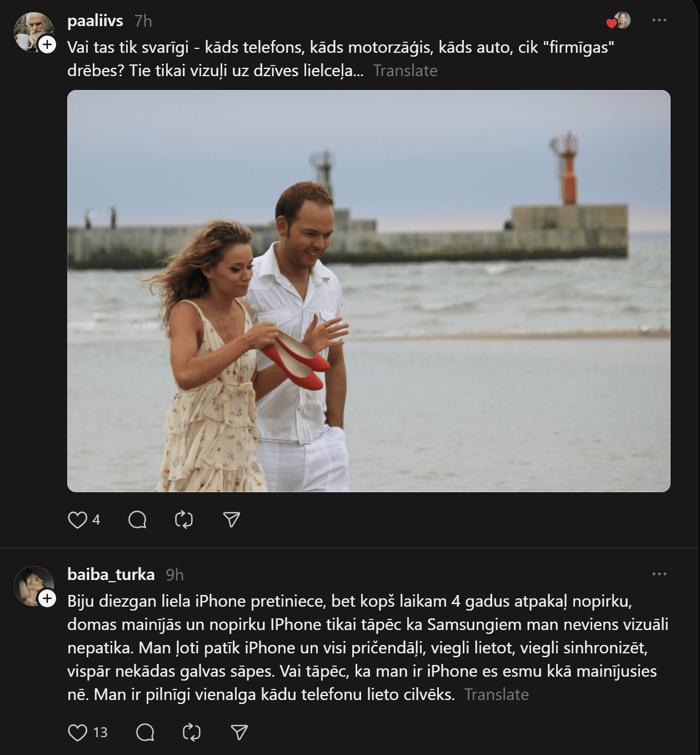Open the baiba_turka username profile
Viewport: 700px width, 755px height.
111,574
